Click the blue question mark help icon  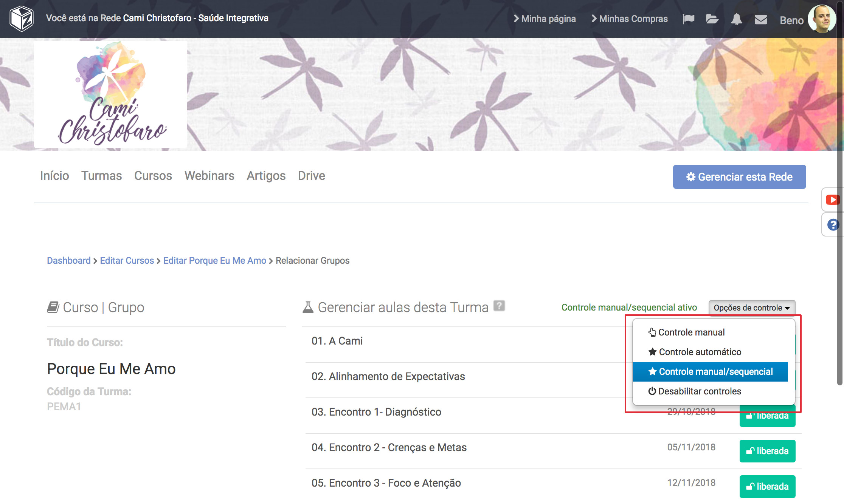click(833, 225)
